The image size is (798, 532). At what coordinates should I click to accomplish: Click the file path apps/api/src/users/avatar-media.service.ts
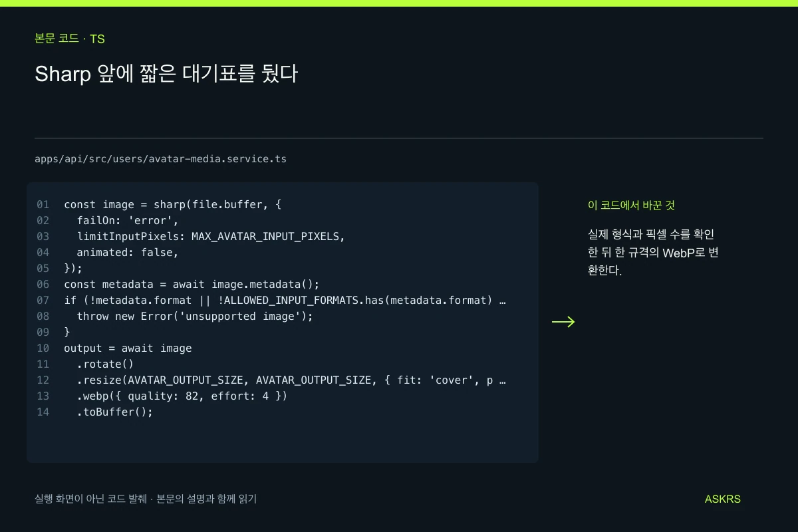click(160, 159)
